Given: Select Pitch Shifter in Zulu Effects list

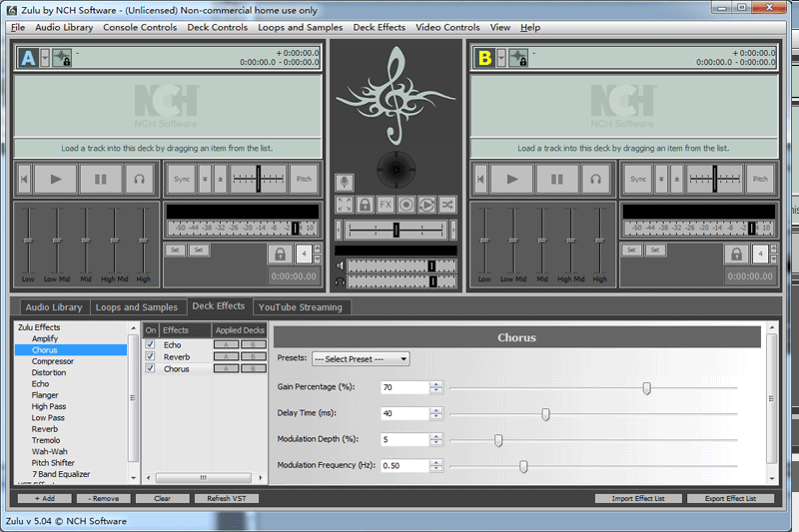Looking at the screenshot, I should pyautogui.click(x=53, y=463).
